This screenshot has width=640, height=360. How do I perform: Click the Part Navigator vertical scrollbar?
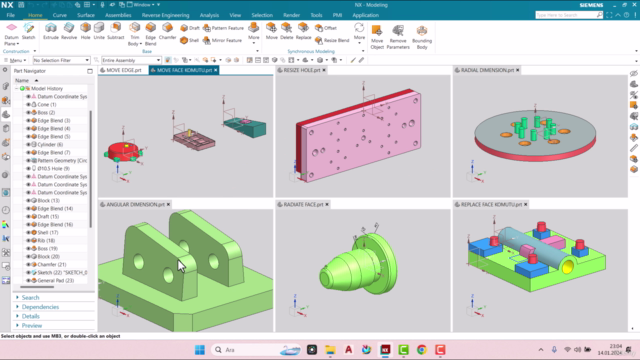coord(90,169)
